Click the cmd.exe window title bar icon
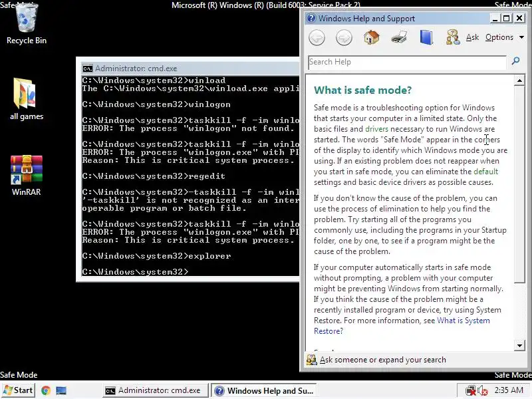The image size is (532, 399). coord(88,68)
